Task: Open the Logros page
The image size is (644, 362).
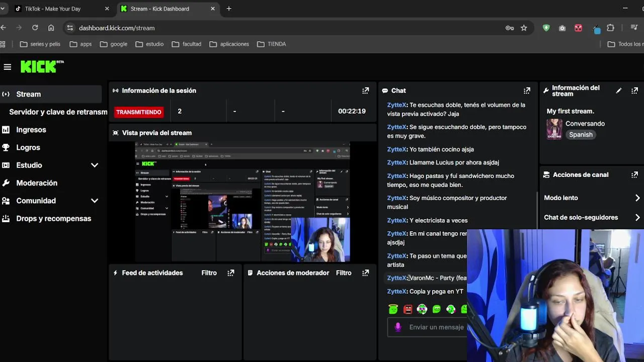Action: tap(28, 147)
